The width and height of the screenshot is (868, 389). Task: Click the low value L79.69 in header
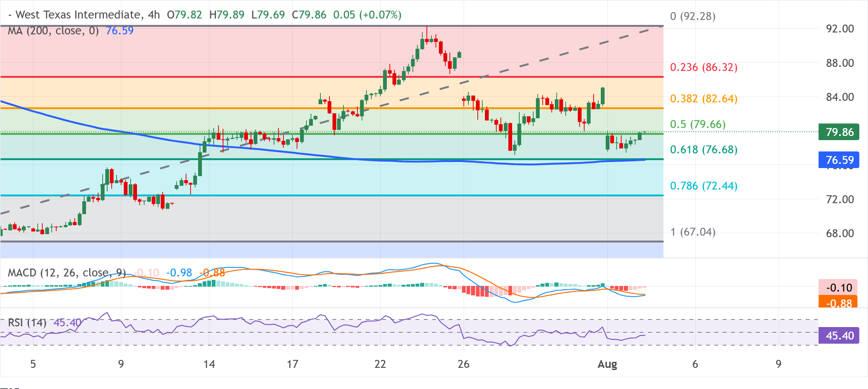coord(268,15)
